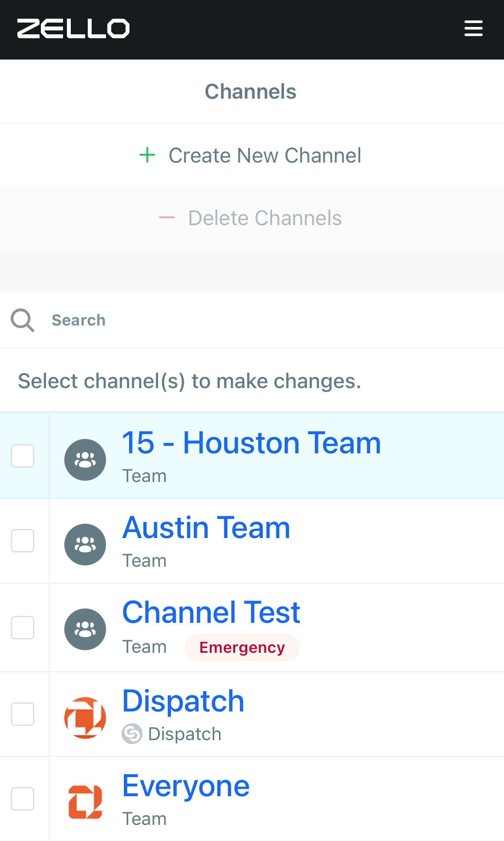504x841 pixels.
Task: Click the Channel Test group avatar
Action: (85, 629)
